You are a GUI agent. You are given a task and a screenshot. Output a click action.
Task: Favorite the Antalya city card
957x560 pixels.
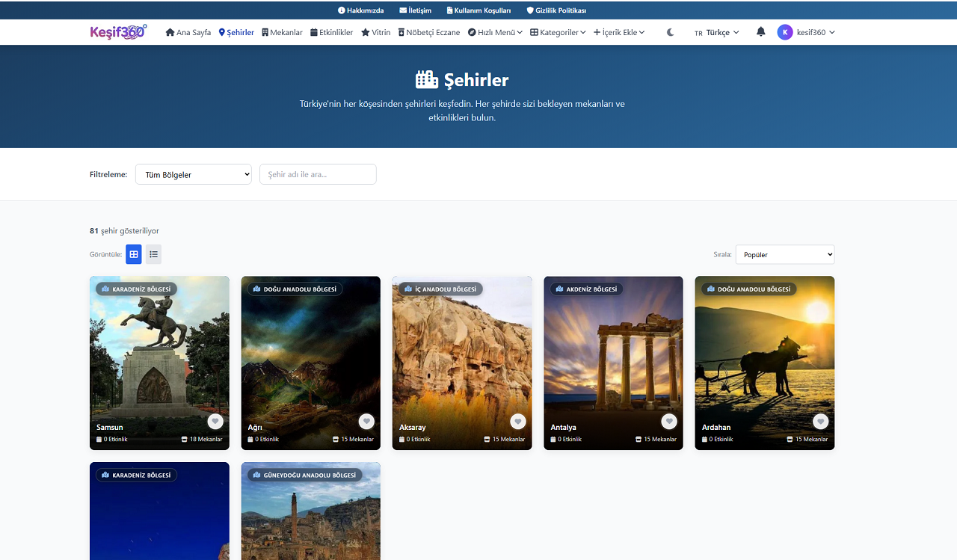[669, 421]
